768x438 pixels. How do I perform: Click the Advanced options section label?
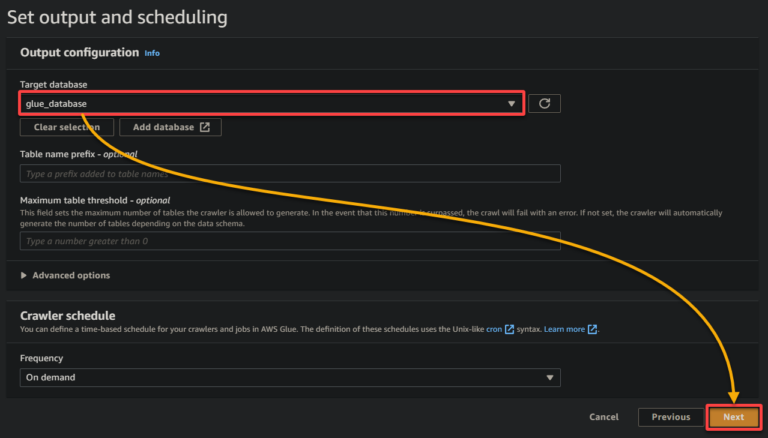click(71, 275)
